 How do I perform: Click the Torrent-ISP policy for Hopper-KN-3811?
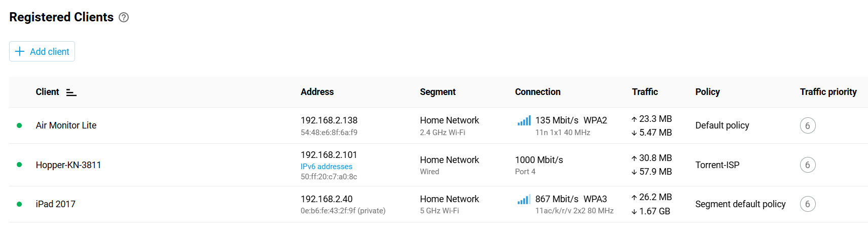pos(717,165)
